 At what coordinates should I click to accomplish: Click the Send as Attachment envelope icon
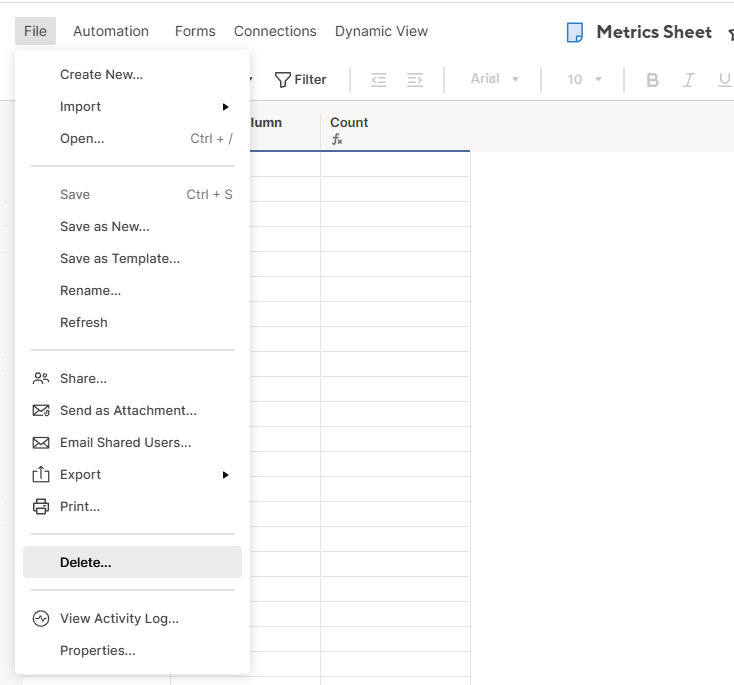coord(41,410)
